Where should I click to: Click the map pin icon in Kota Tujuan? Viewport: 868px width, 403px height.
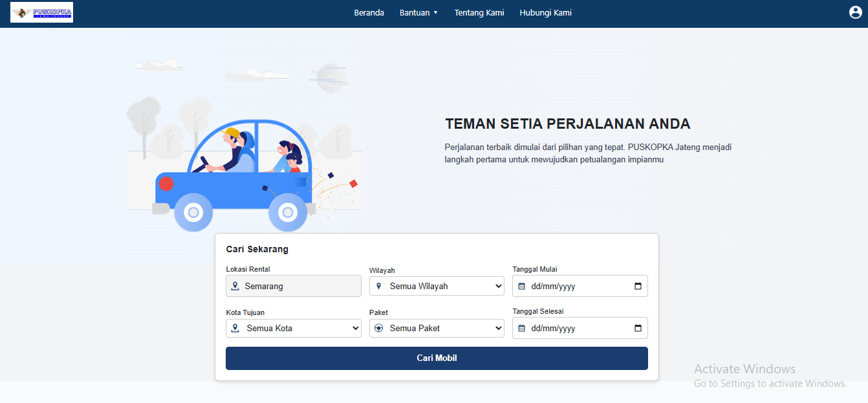click(x=235, y=328)
